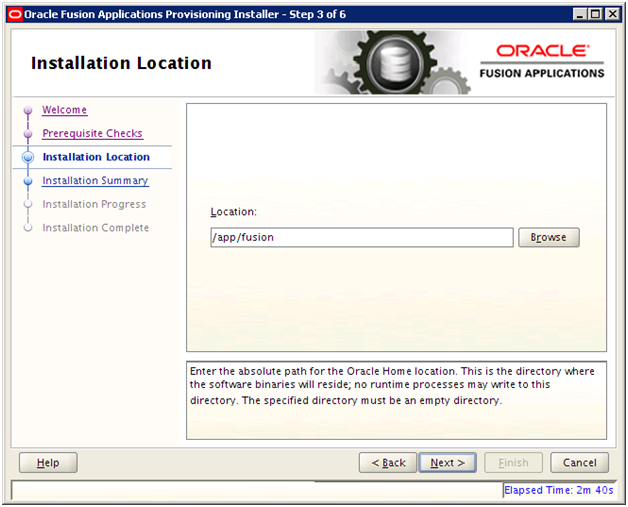The height and width of the screenshot is (507, 628).
Task: Click the Oracle Home help description text
Action: [392, 386]
